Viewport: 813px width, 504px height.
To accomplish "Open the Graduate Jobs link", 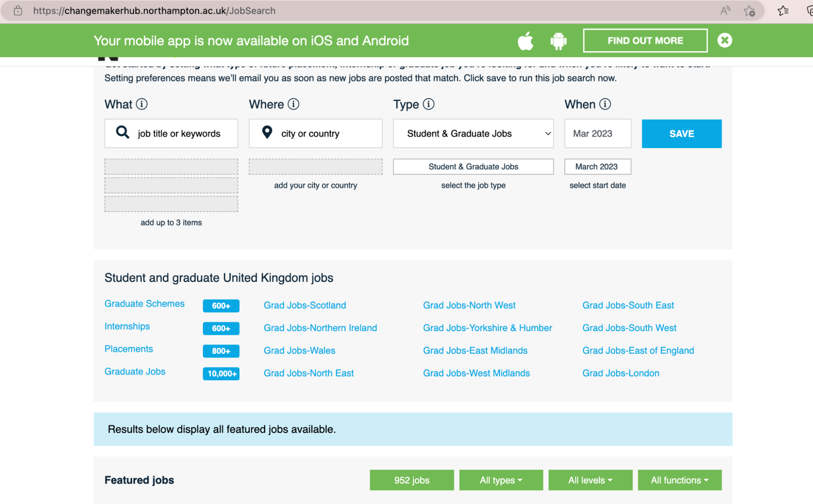I will click(x=135, y=371).
